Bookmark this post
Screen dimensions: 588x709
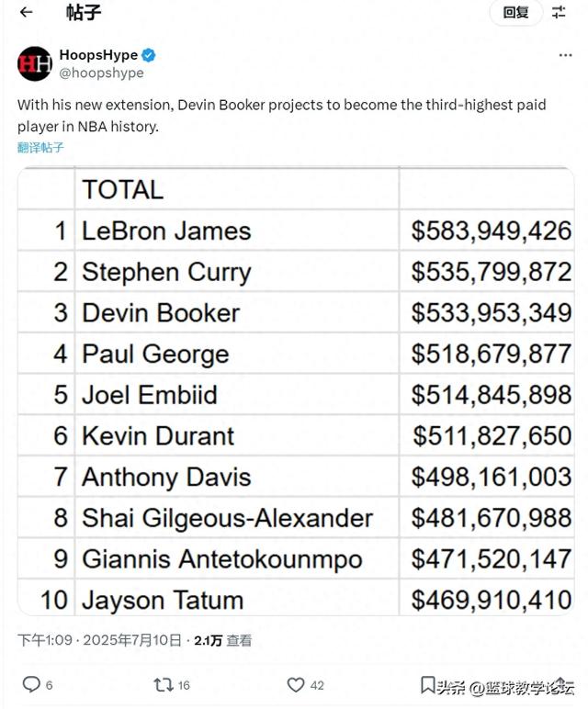(x=427, y=684)
